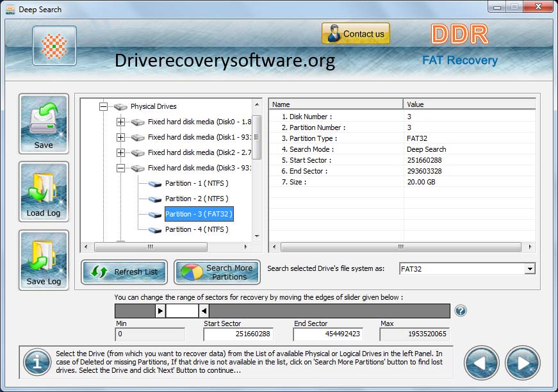Viewport: 558px width, 392px height.
Task: Click the blue help question mark icon
Action: (x=461, y=311)
